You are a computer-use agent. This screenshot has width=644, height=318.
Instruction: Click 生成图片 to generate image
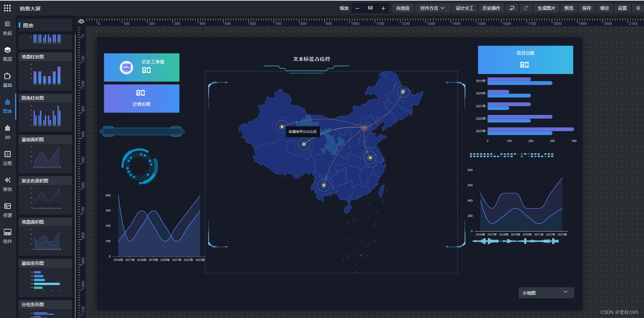click(x=546, y=8)
